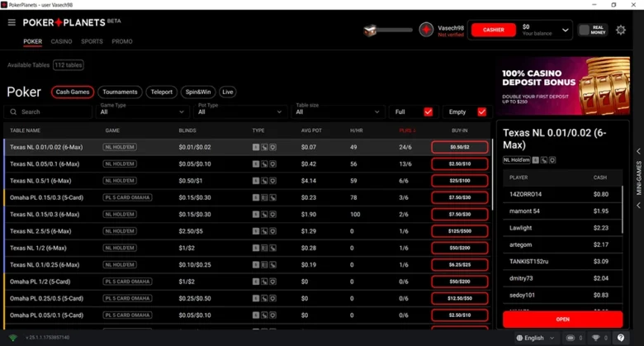Click the Search input field
Image resolution: width=644 pixels, height=346 pixels.
48,111
